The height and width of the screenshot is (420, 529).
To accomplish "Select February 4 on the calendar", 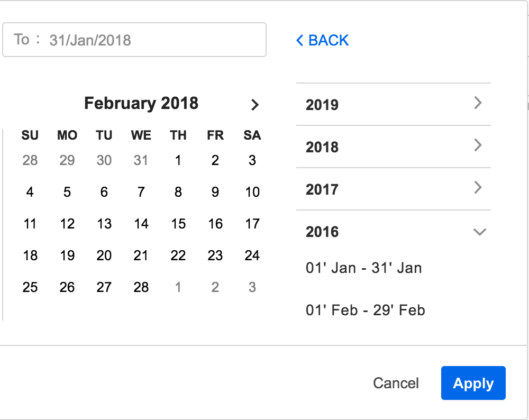I will click(x=30, y=192).
